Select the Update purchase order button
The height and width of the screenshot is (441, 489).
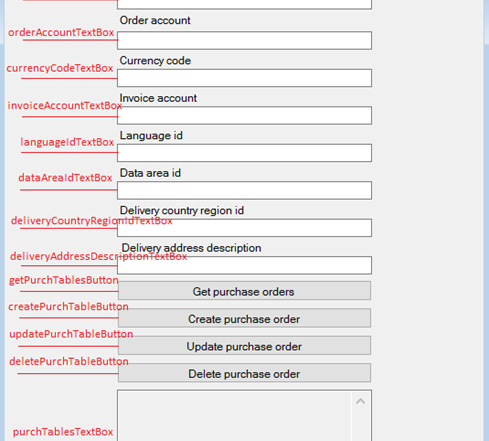pyautogui.click(x=244, y=345)
